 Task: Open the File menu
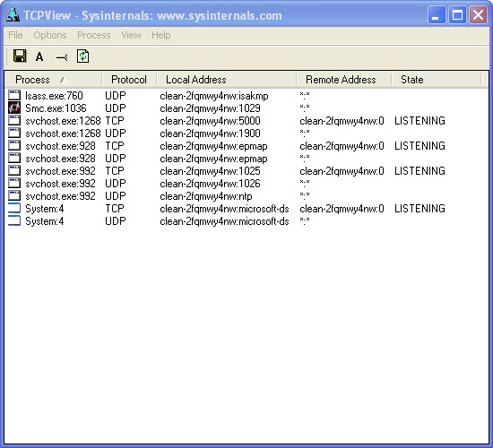tap(15, 35)
